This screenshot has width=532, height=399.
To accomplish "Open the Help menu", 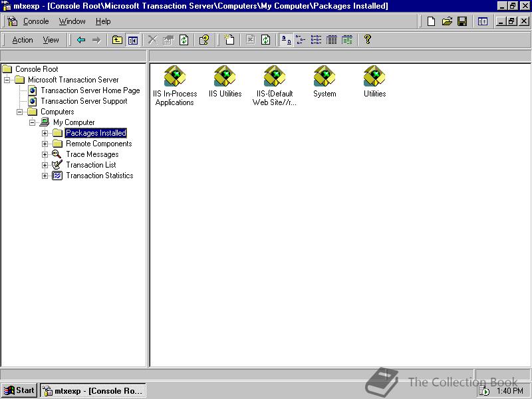I will click(x=103, y=21).
